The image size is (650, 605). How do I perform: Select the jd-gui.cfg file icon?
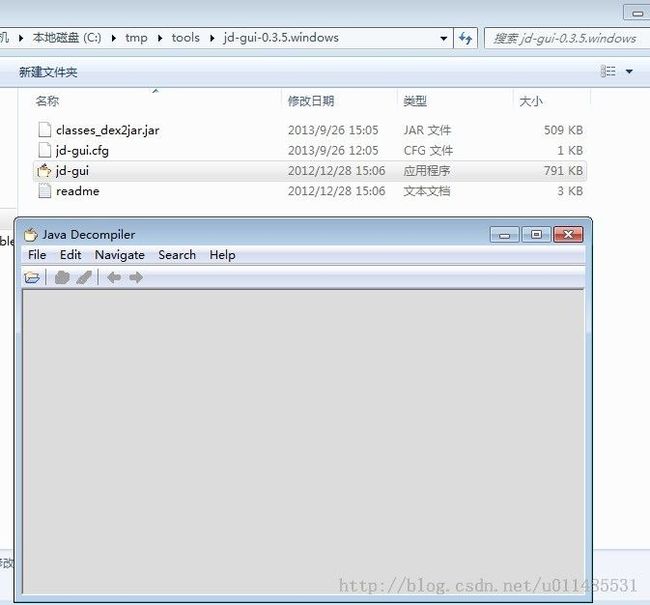coord(44,150)
